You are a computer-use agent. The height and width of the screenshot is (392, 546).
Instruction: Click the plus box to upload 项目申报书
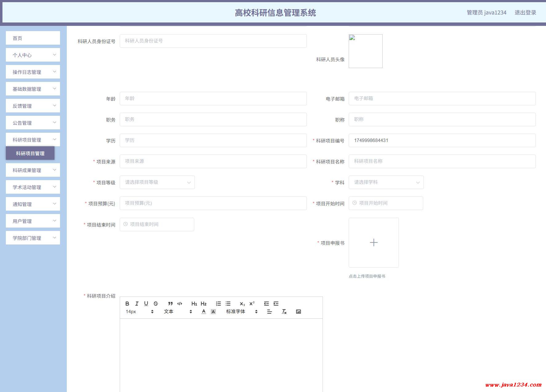pos(373,243)
